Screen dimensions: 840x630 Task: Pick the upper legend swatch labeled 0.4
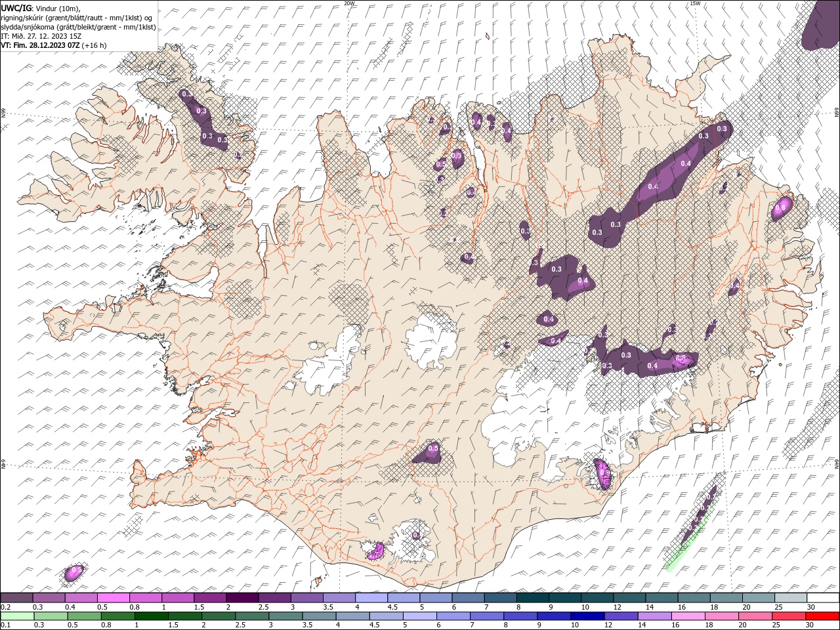point(81,598)
